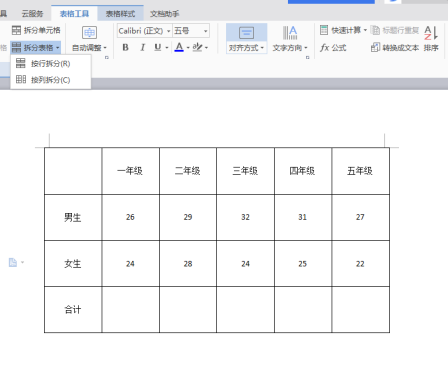This screenshot has height=379, width=448.
Task: Toggle Italic formatting
Action: [142, 48]
